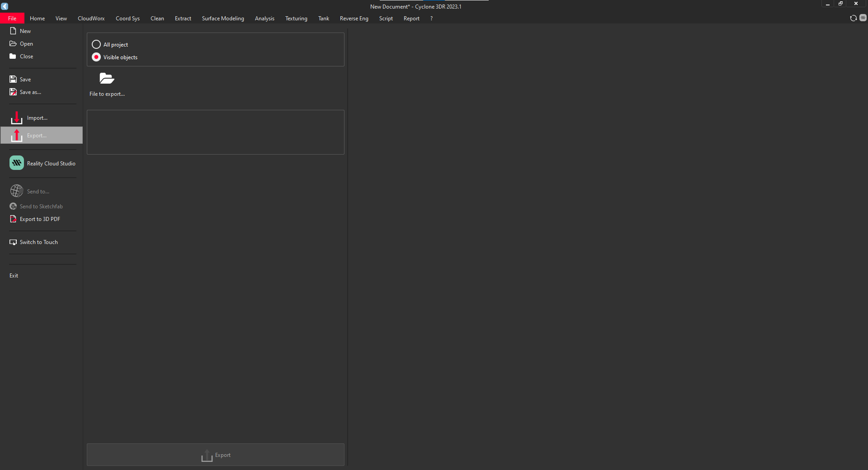Minimize the Cyclone 3DR window

(x=828, y=4)
